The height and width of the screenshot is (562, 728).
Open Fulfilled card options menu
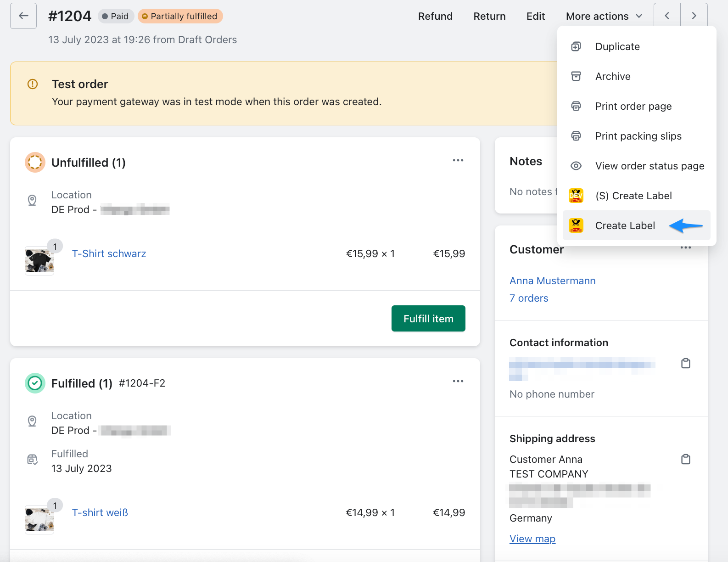(x=458, y=382)
